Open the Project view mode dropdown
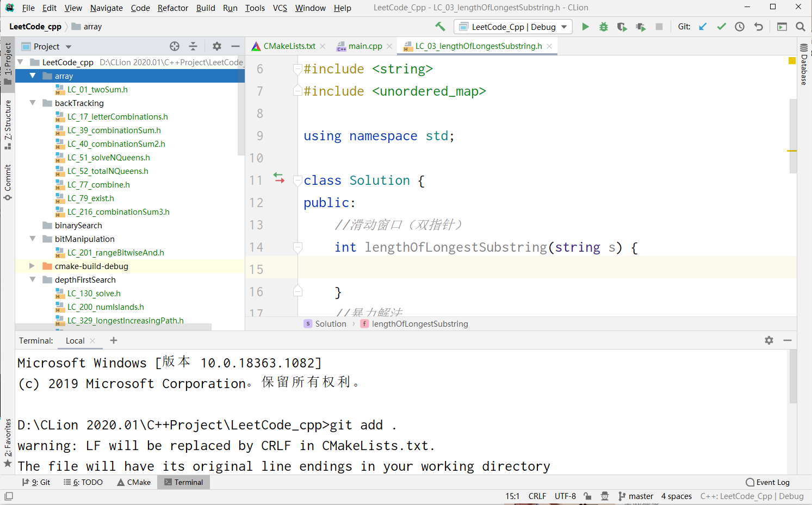812x505 pixels. (69, 47)
